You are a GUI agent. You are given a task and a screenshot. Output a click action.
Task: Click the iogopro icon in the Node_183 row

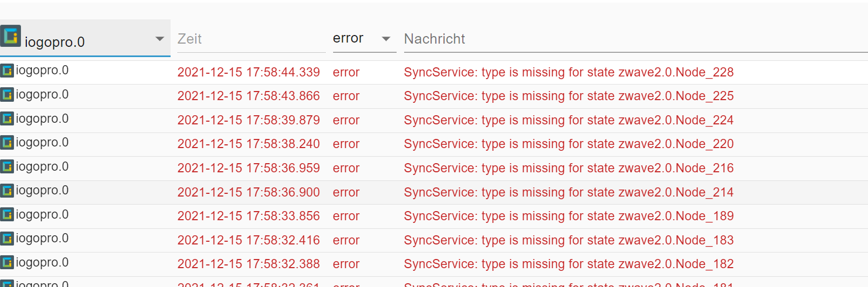point(7,239)
